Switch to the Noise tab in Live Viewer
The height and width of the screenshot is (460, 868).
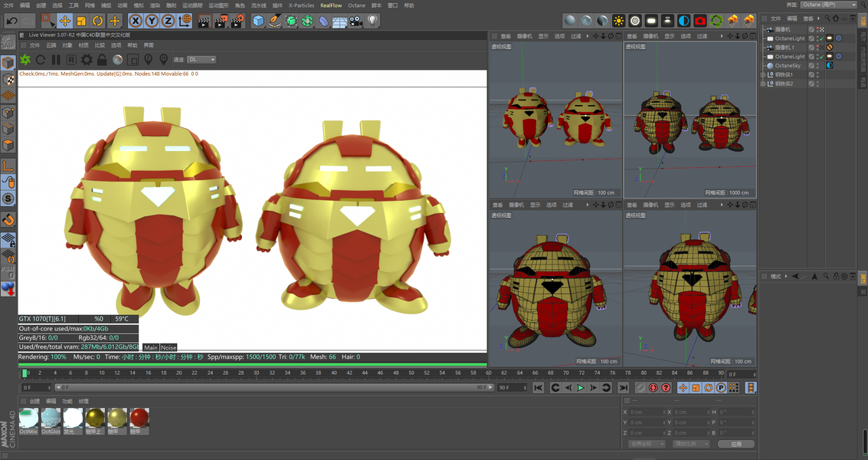tap(169, 347)
